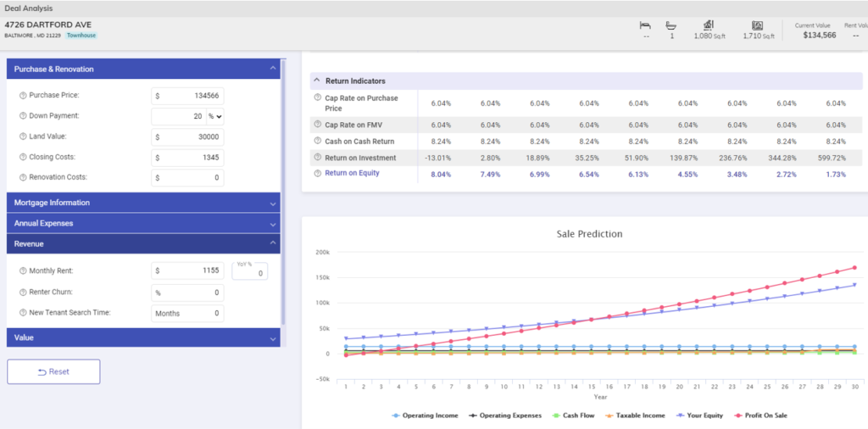Click help icon next to Purchase Price
Screen dimensions: 868x429
click(23, 95)
